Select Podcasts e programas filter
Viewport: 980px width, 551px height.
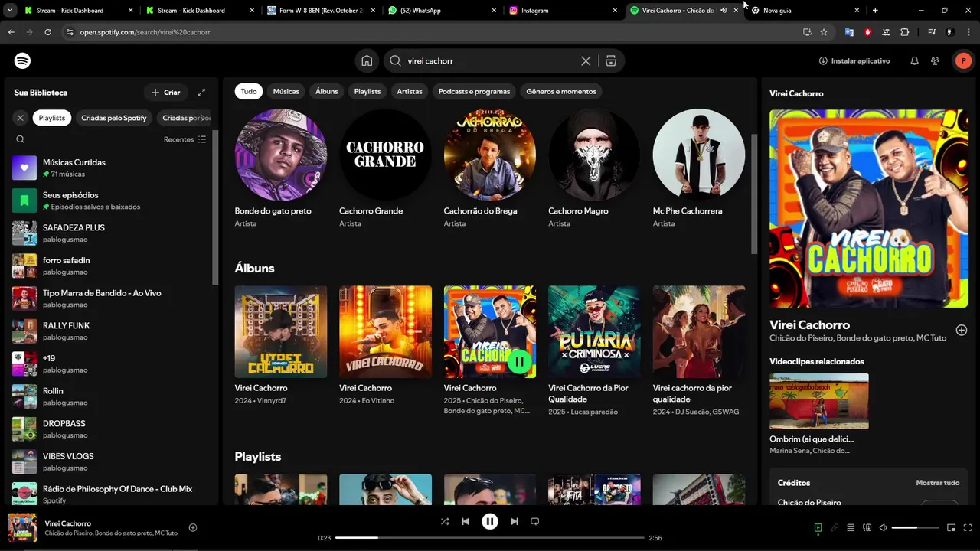click(x=474, y=91)
